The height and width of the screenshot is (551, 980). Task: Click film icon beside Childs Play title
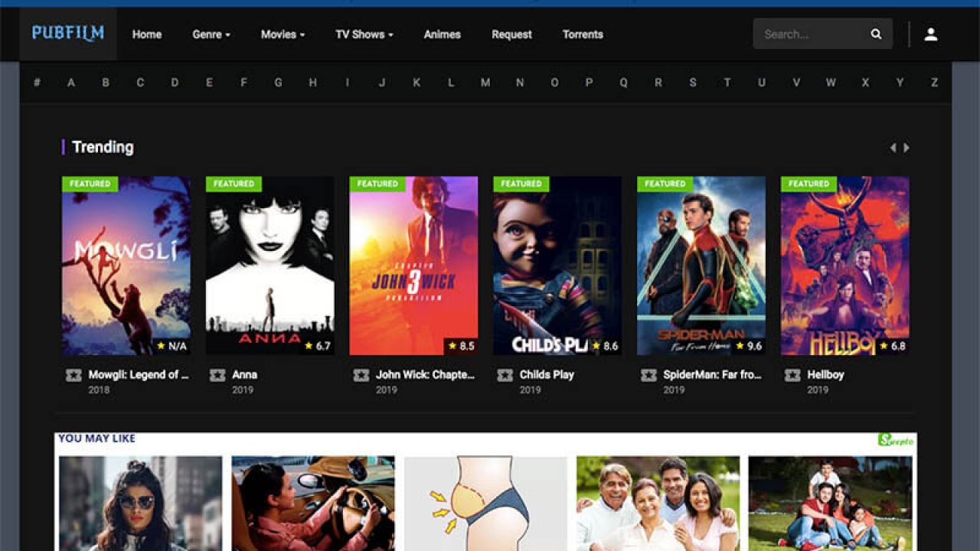(505, 375)
